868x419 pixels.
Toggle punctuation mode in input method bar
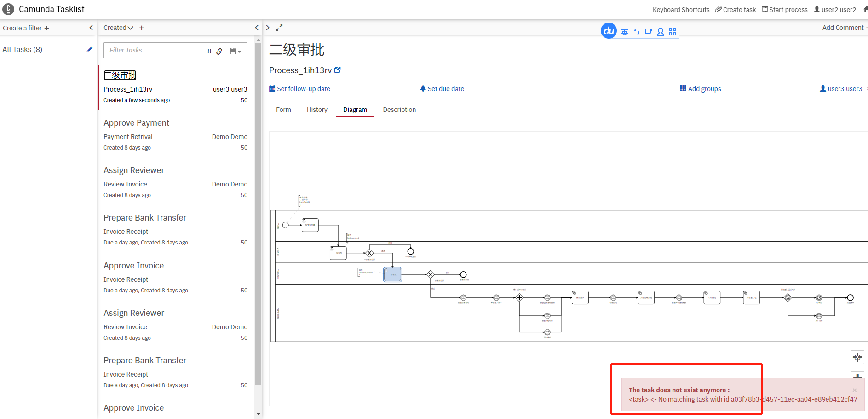637,32
